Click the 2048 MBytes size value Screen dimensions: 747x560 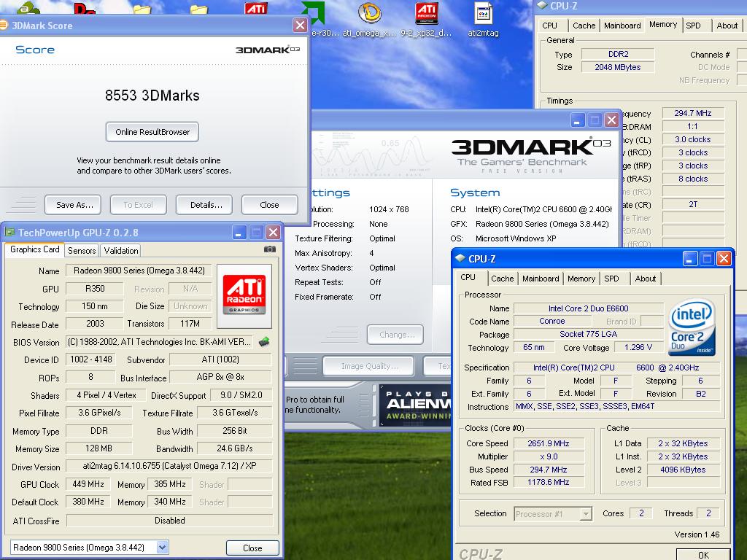(x=618, y=67)
